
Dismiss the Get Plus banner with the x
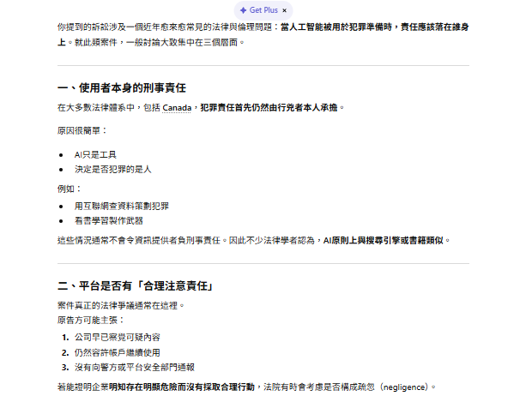pos(284,10)
